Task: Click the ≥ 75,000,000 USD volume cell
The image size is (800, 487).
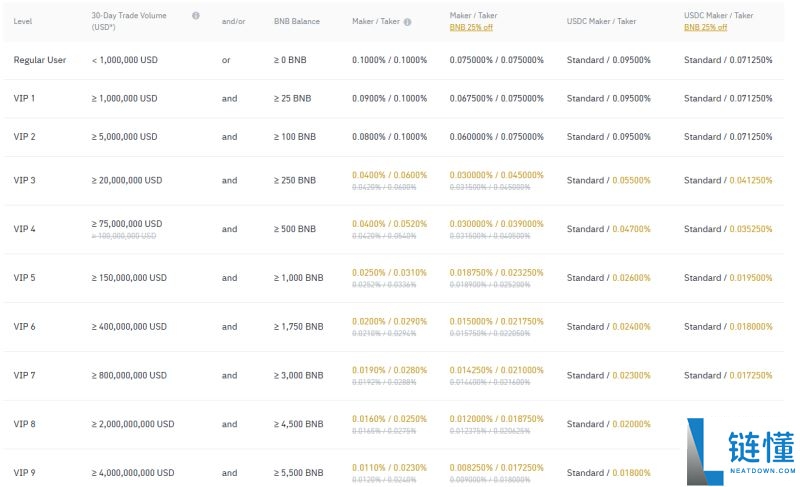Action: coord(127,224)
